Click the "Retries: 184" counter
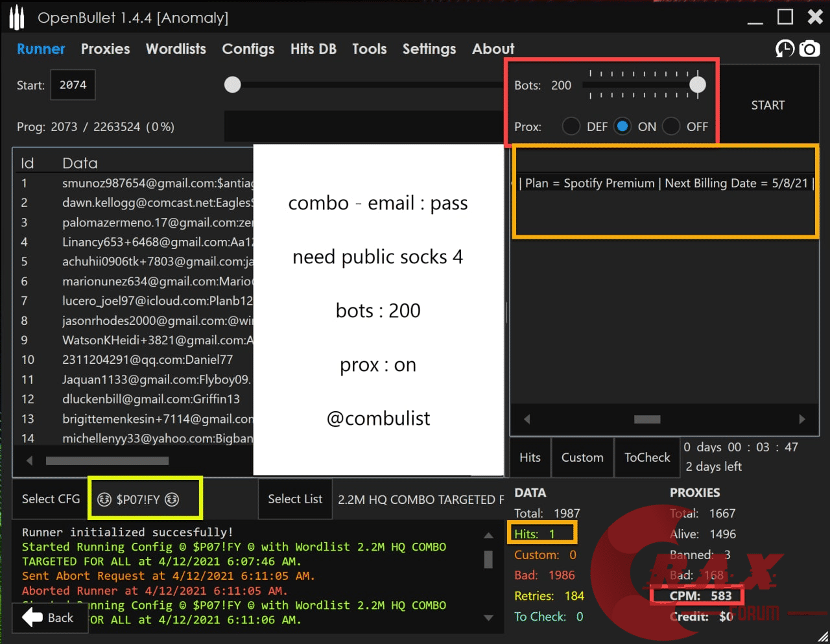 click(x=549, y=595)
